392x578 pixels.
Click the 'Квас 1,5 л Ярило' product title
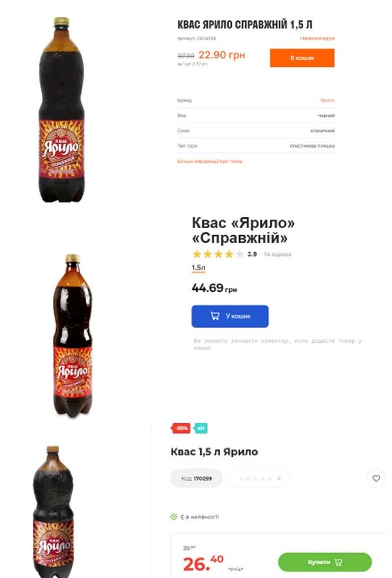[x=214, y=452]
